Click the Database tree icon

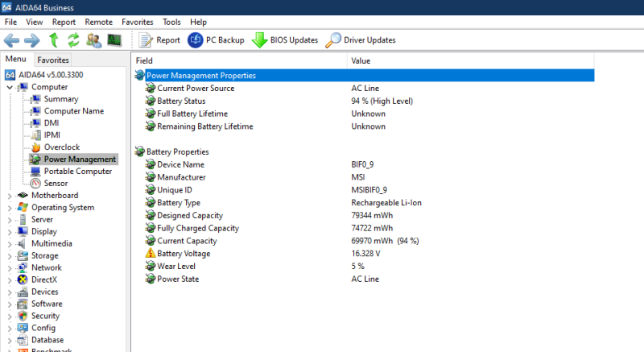[23, 340]
